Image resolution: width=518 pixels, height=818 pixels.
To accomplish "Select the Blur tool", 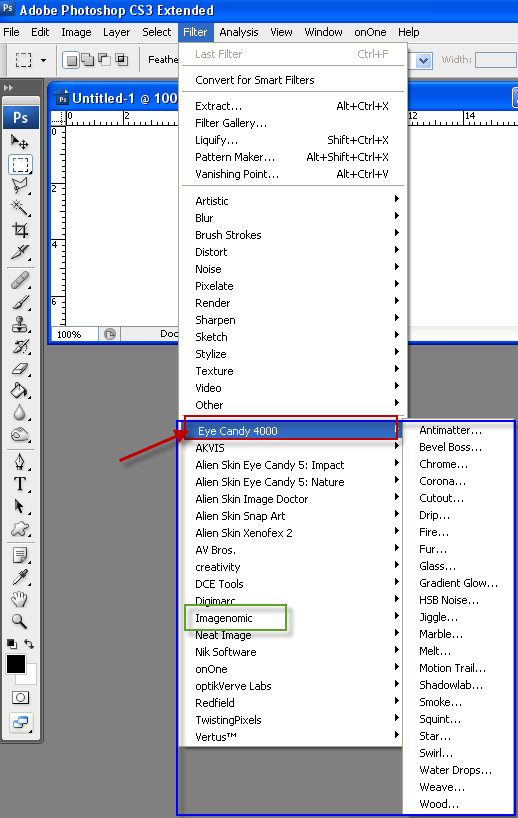I will (x=20, y=413).
